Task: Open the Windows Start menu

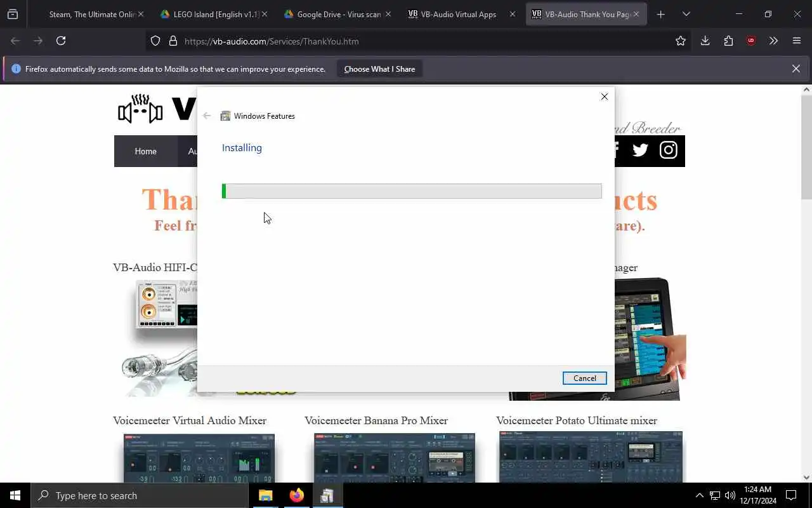Action: click(x=15, y=495)
